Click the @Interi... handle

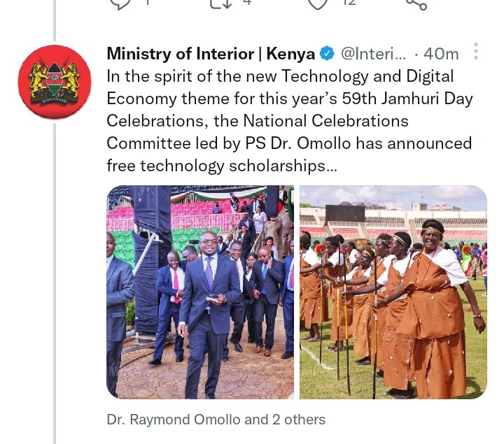coord(373,54)
